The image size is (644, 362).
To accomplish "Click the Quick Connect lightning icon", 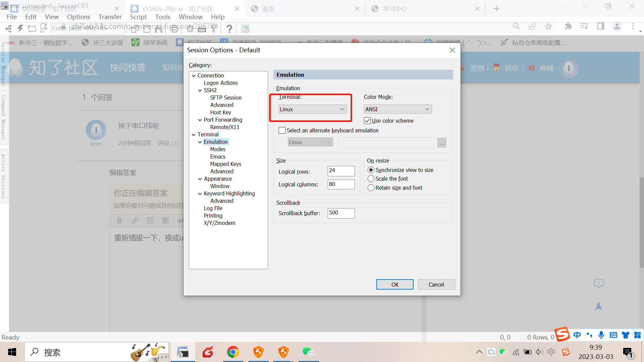I will click(20, 28).
